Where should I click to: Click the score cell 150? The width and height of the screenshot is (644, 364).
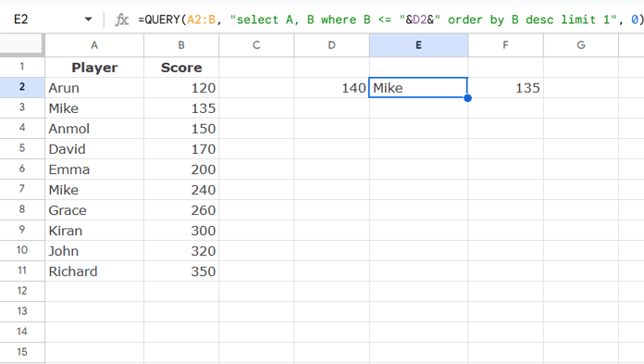pyautogui.click(x=181, y=129)
